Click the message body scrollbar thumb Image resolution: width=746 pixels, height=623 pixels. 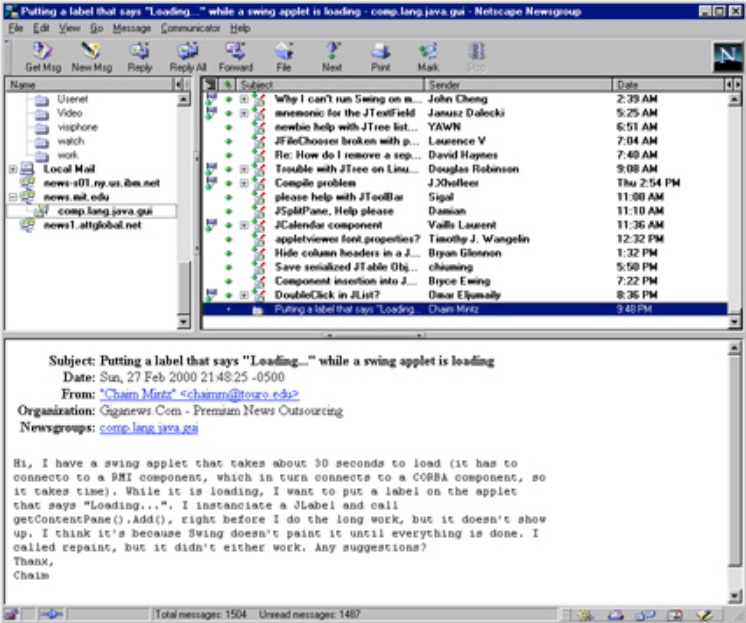click(735, 461)
